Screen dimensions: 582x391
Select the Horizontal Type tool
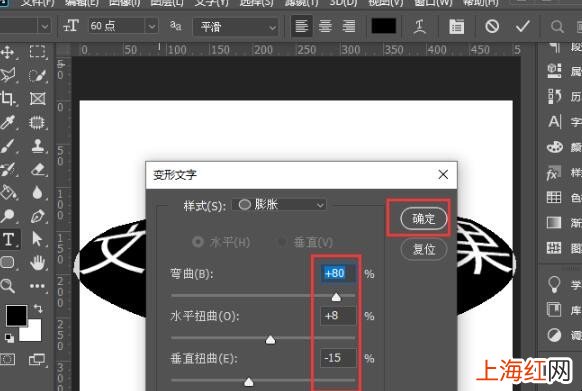[9, 239]
